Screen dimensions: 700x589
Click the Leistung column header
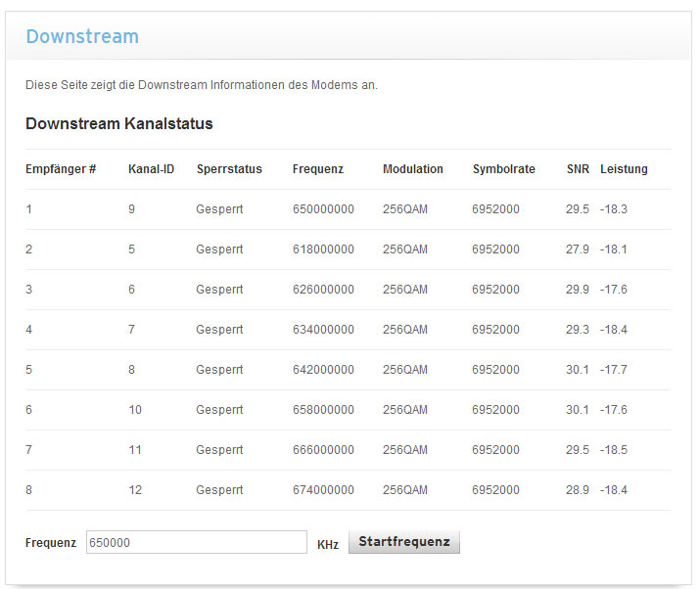[624, 169]
